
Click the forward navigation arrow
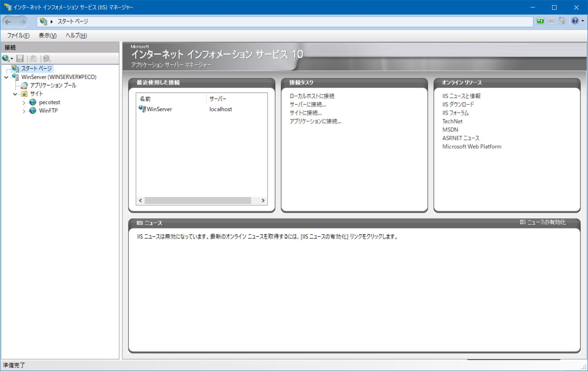22,22
